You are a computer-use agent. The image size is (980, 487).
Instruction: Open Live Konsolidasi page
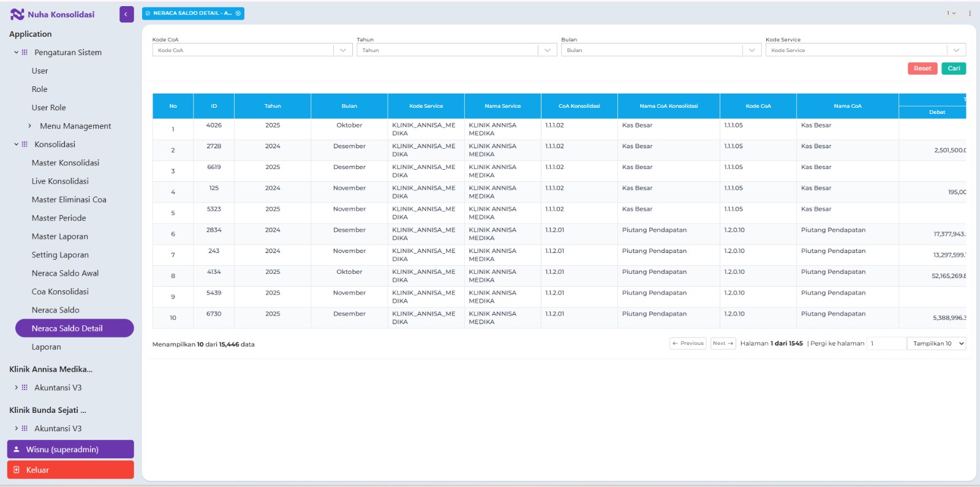pyautogui.click(x=60, y=181)
